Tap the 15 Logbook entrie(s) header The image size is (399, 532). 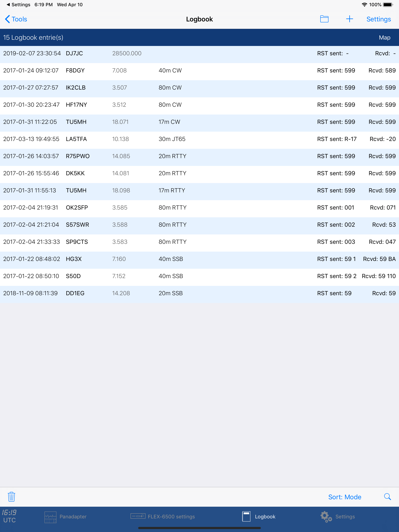33,38
